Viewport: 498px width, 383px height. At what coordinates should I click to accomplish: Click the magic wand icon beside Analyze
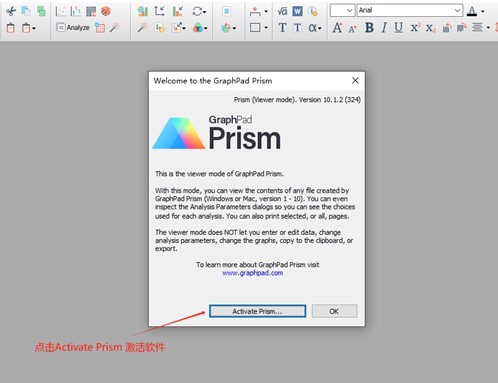coord(115,28)
